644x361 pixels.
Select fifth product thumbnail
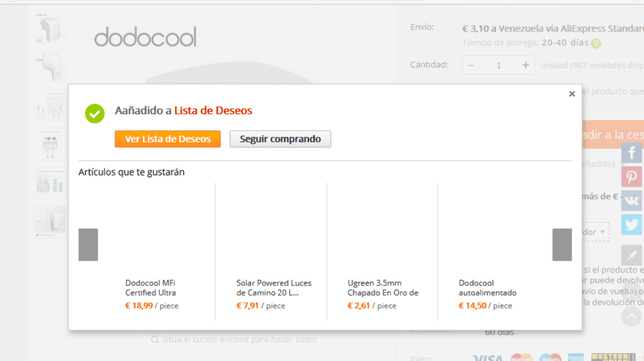click(49, 183)
